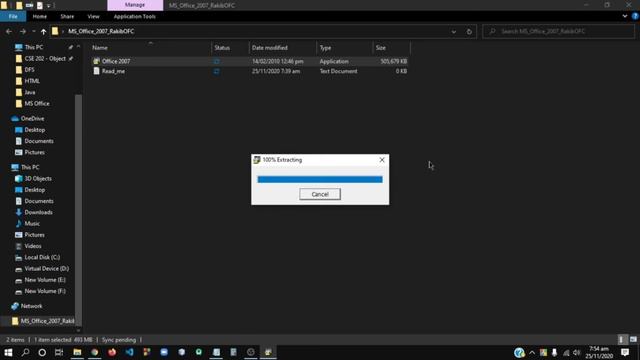Open the Videos folder
The height and width of the screenshot is (360, 640).
coord(33,246)
